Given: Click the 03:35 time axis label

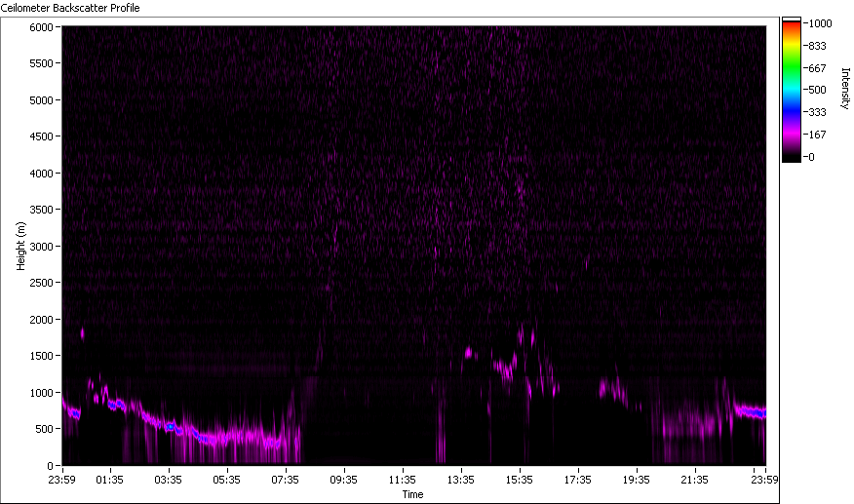Looking at the screenshot, I should 169,480.
